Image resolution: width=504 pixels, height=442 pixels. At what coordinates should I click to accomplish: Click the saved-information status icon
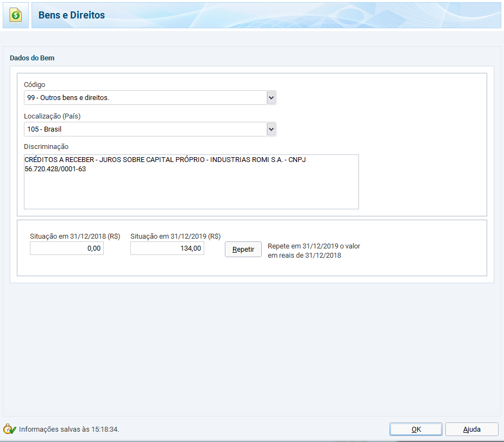[10, 429]
